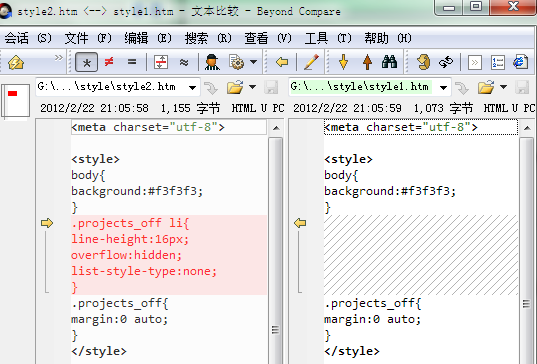Expand right Open File dropdown arrow
Screen dimensions: 537x364
[503, 87]
